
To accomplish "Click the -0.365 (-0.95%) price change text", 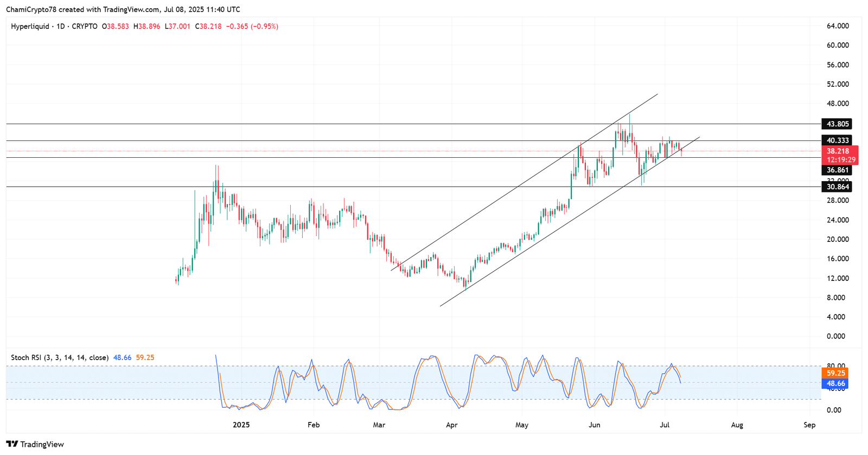I will coord(252,26).
